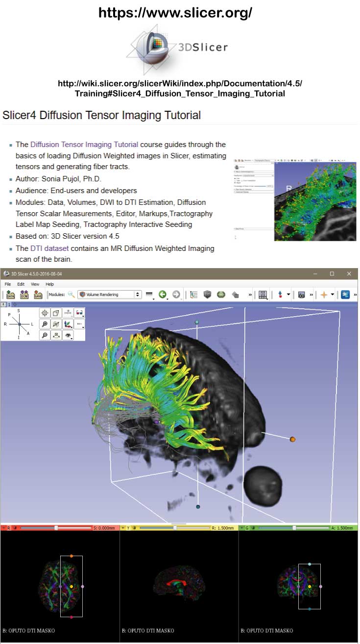
Task: Click the blue Extensions Manager icon
Action: pos(345,295)
